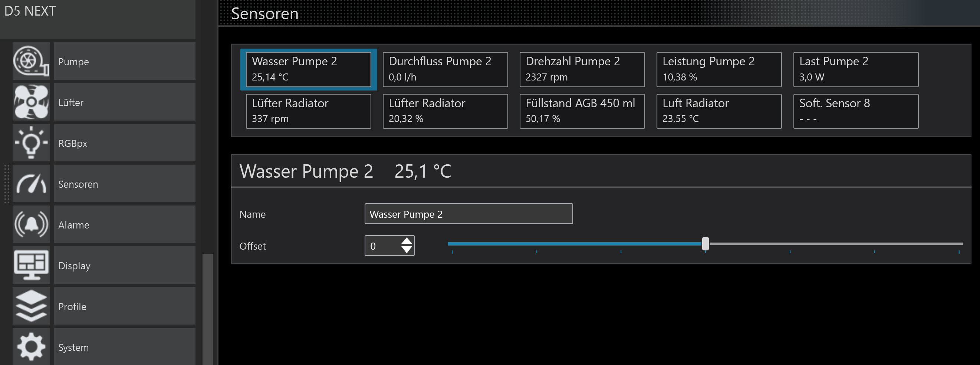Select the Last Pumpe 2 sensor tile
This screenshot has height=365, width=980.
tap(856, 69)
